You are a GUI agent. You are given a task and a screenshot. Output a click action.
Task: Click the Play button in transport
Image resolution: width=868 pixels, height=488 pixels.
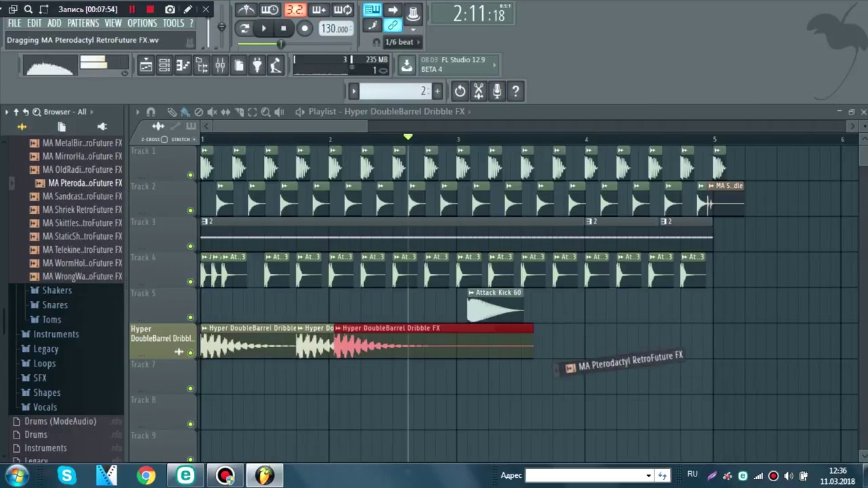[x=264, y=28]
